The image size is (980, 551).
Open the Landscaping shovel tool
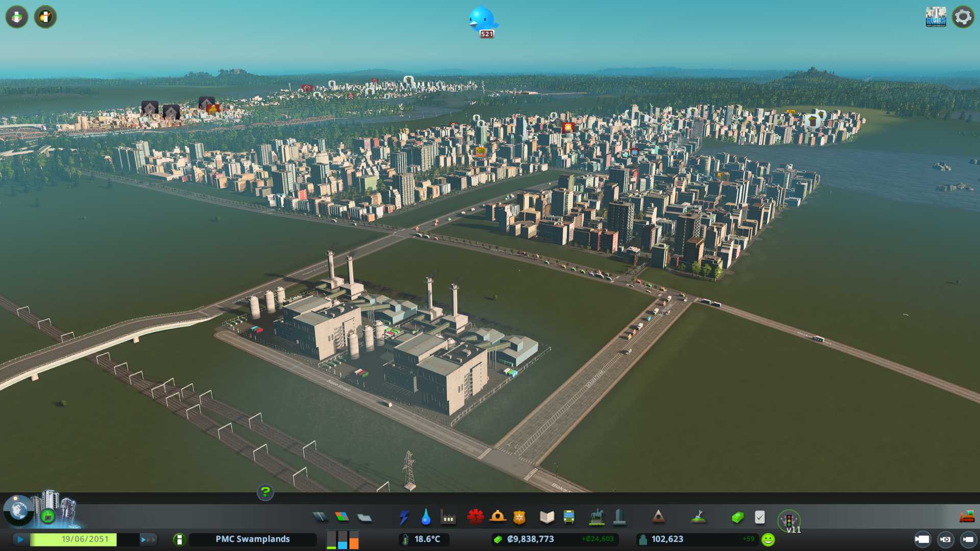[698, 517]
